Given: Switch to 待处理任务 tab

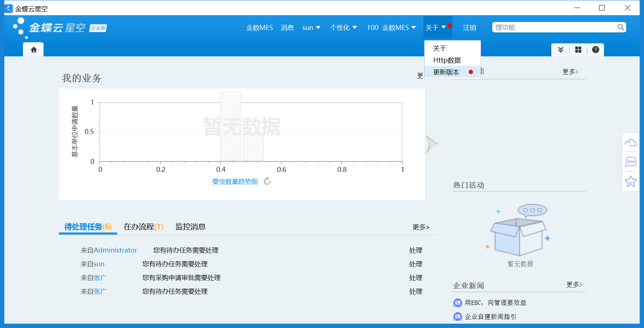Looking at the screenshot, I should [x=88, y=227].
